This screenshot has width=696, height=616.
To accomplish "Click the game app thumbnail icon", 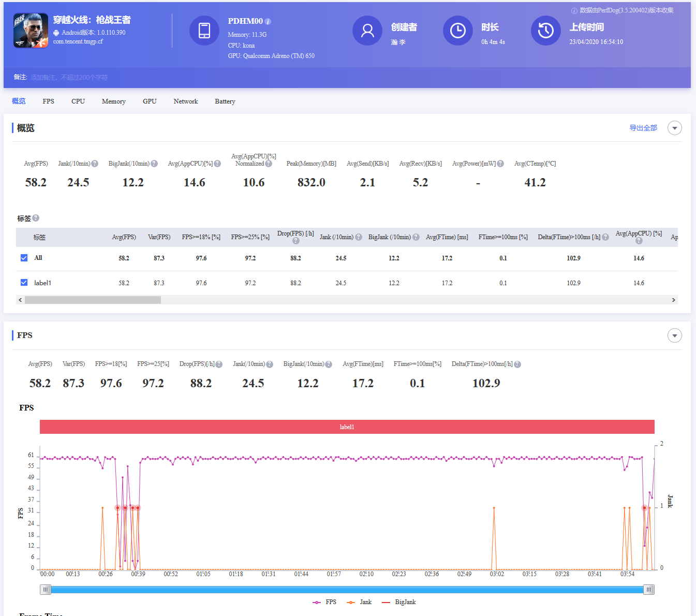I will click(x=31, y=31).
